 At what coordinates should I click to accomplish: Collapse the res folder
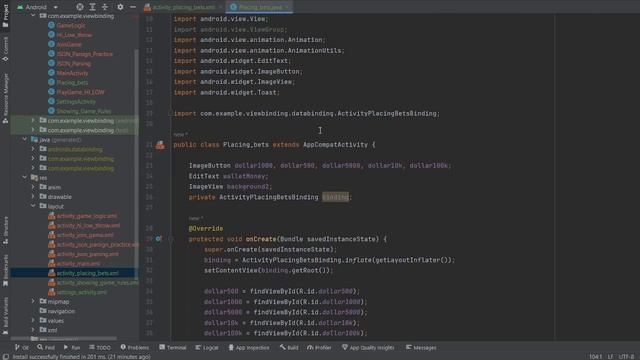point(25,178)
